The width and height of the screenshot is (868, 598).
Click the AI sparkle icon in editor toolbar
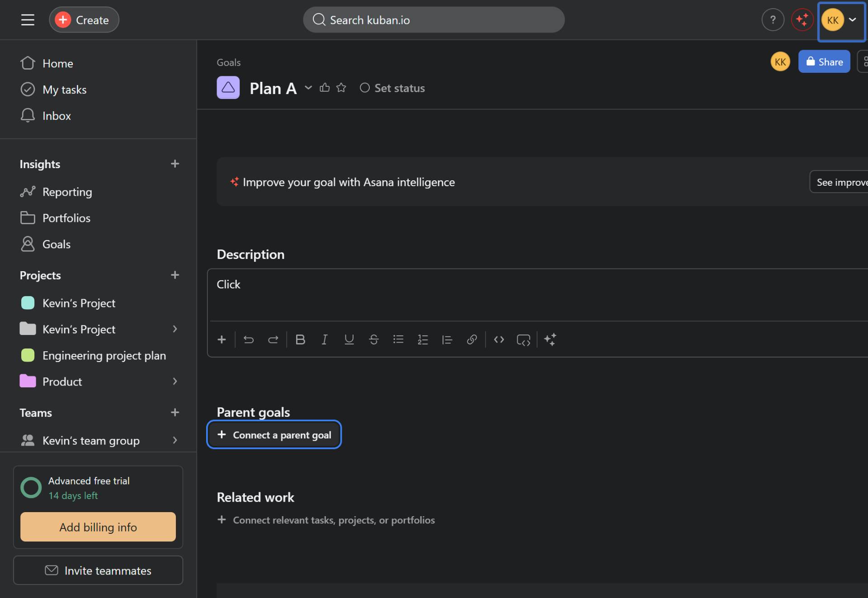click(x=550, y=339)
